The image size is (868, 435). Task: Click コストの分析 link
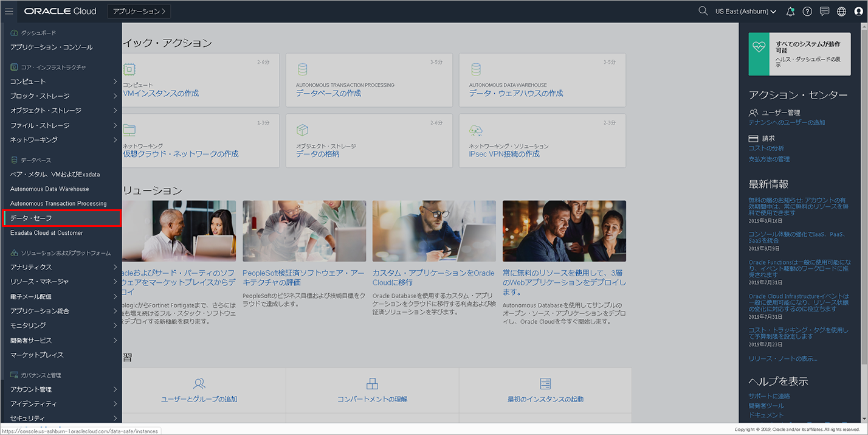pyautogui.click(x=766, y=148)
